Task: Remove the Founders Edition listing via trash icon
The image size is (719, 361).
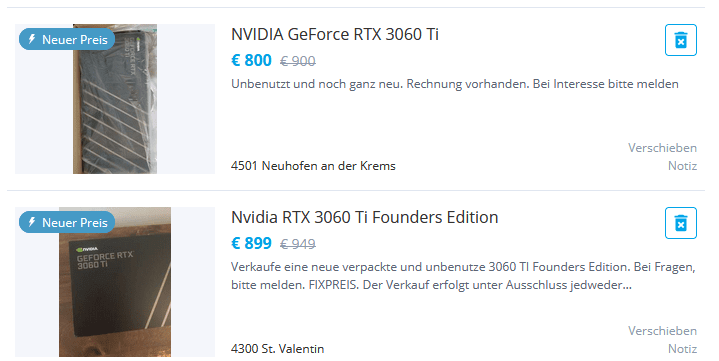Action: (x=680, y=223)
